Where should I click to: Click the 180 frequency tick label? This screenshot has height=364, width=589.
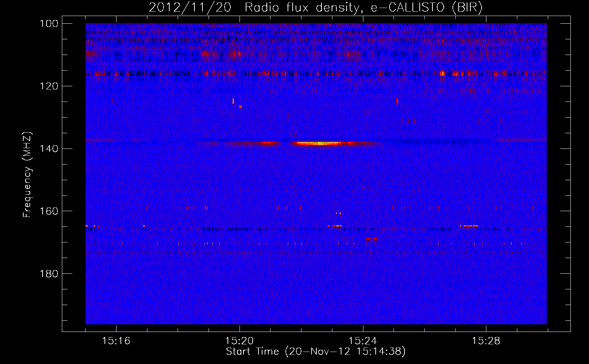click(x=48, y=273)
